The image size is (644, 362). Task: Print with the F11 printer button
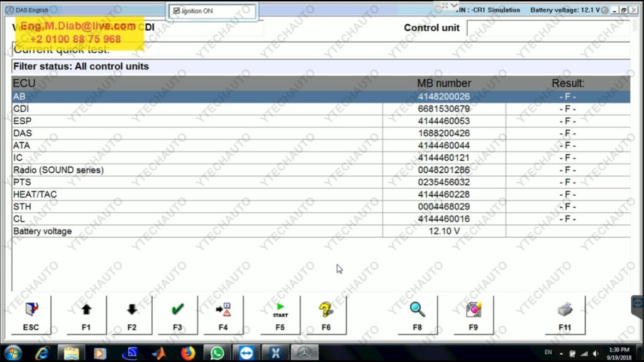pyautogui.click(x=565, y=315)
